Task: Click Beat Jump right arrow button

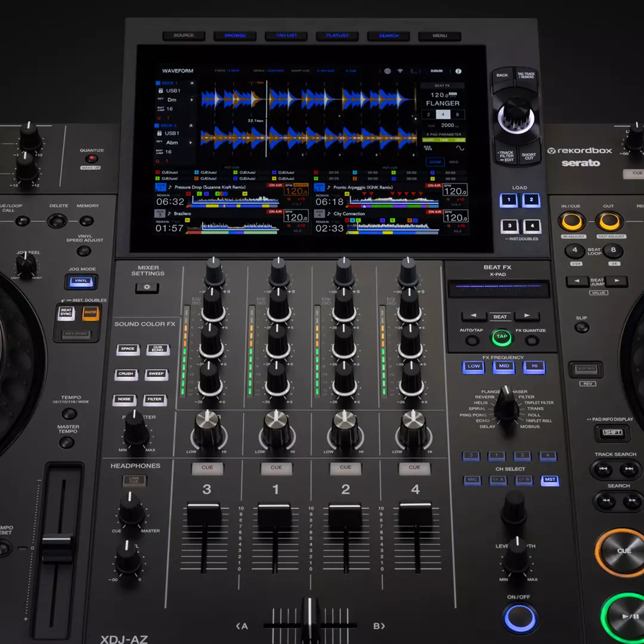Action: (x=617, y=281)
